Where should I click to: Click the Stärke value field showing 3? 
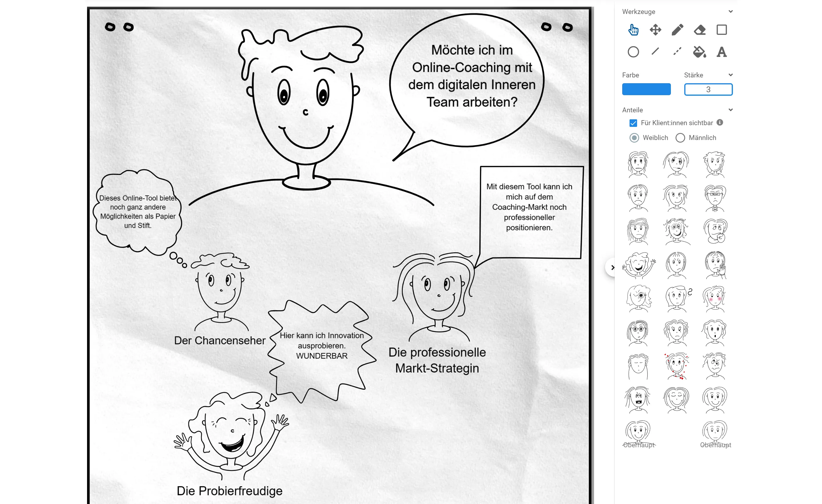point(708,89)
